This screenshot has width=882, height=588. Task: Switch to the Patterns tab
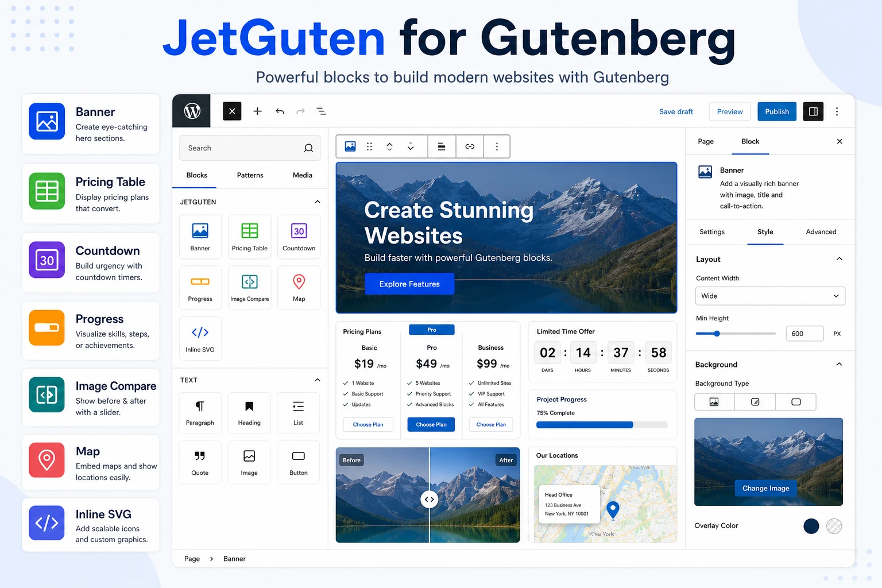coord(250,175)
